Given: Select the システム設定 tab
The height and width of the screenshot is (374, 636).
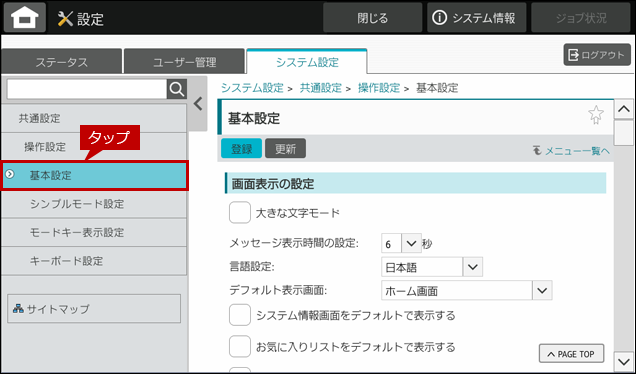Looking at the screenshot, I should point(307,62).
